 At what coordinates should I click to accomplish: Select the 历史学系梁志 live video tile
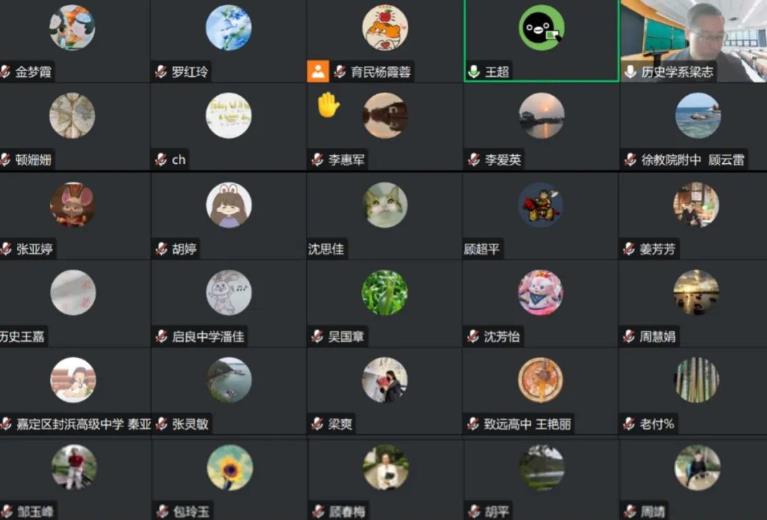694,41
